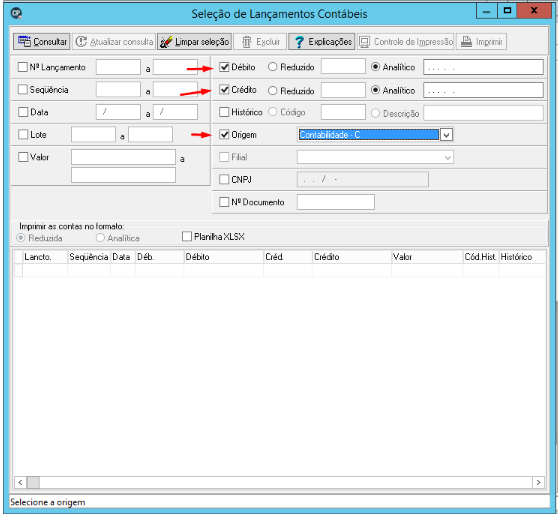Click second Nº Lançamento input field
560x517 pixels.
click(175, 67)
